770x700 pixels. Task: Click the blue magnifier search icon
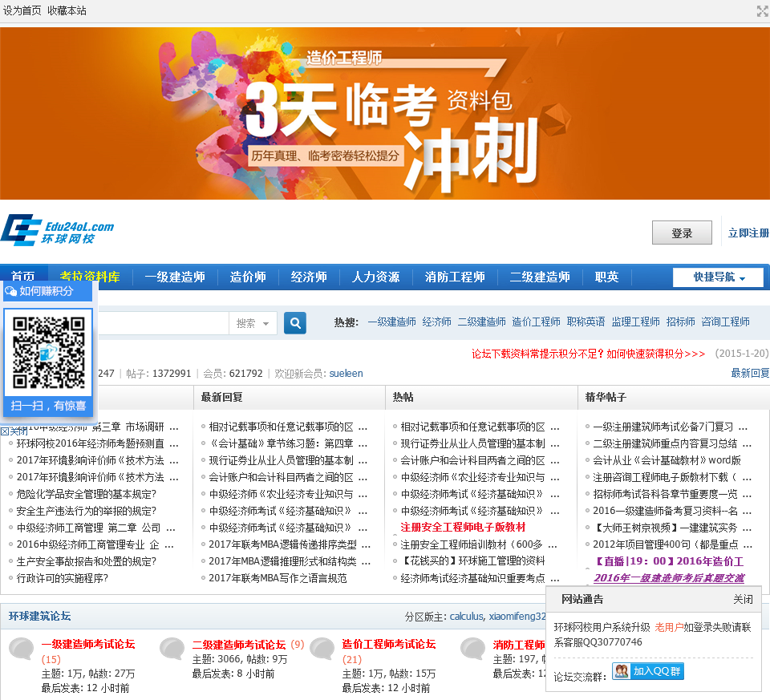(295, 323)
